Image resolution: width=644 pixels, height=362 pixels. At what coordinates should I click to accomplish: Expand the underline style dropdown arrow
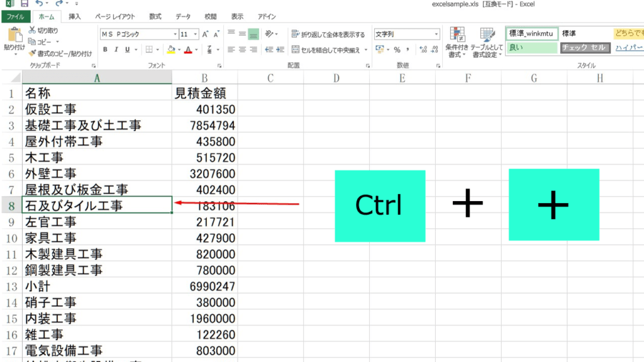click(136, 50)
